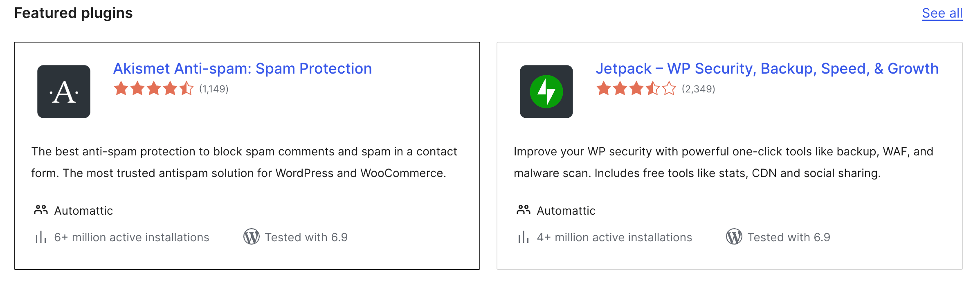The width and height of the screenshot is (980, 283).
Task: Click the Jetpack star rating
Action: point(636,88)
